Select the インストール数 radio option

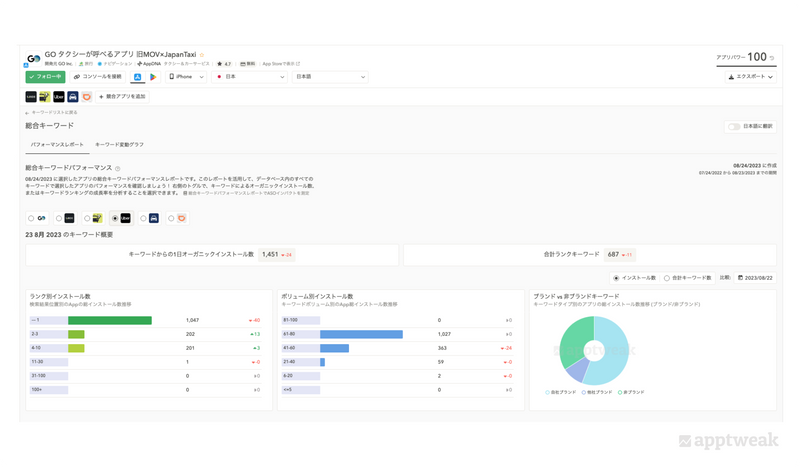pos(616,278)
